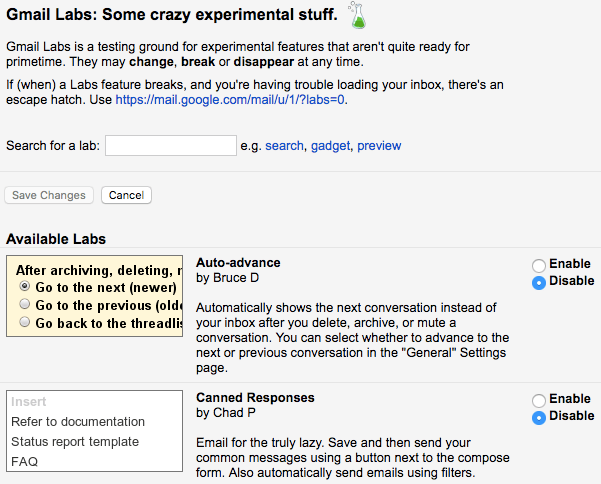Click the Save Changes button
The image size is (601, 484).
click(x=49, y=195)
